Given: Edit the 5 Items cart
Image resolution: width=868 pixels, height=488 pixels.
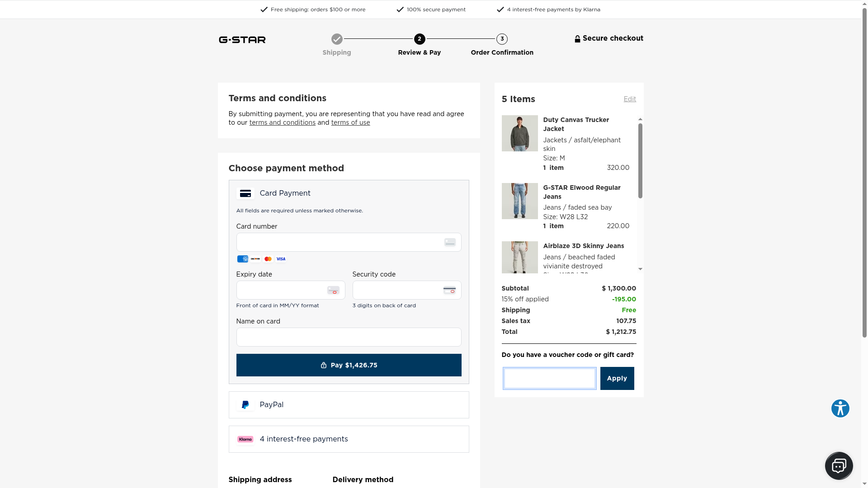Looking at the screenshot, I should coord(630,99).
